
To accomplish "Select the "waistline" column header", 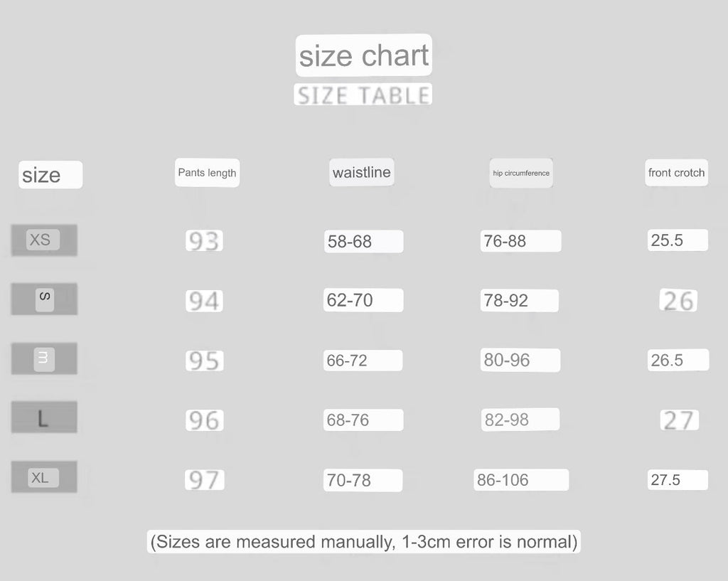I will pyautogui.click(x=361, y=173).
